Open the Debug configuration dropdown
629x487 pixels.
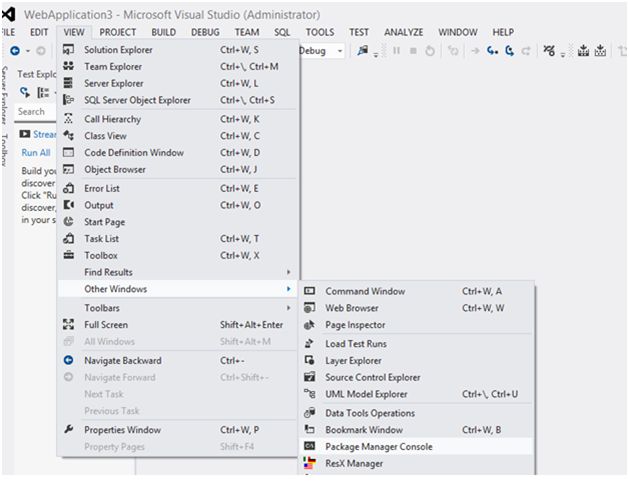click(339, 51)
